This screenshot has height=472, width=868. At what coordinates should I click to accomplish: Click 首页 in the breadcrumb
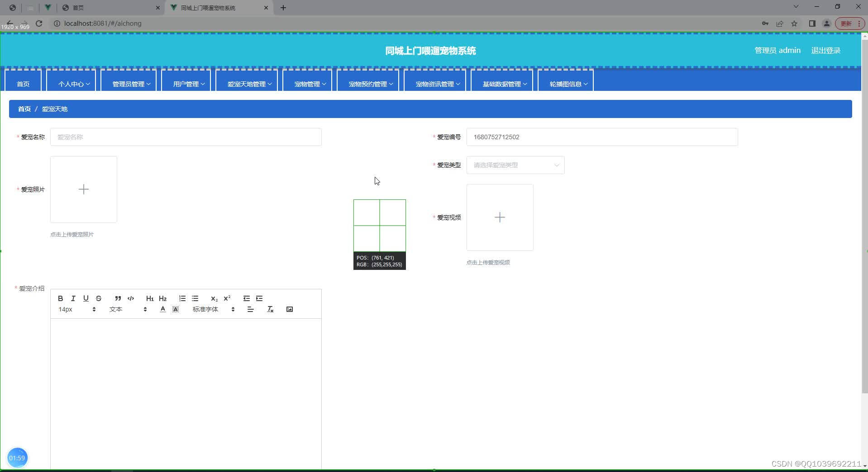click(24, 109)
